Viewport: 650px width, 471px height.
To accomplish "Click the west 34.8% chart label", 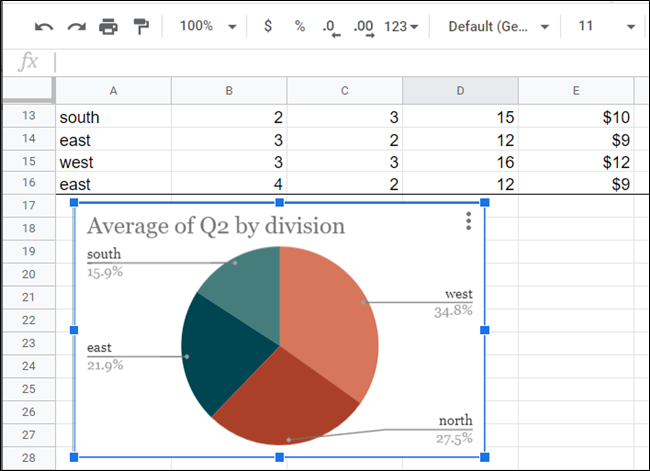I will tap(453, 303).
